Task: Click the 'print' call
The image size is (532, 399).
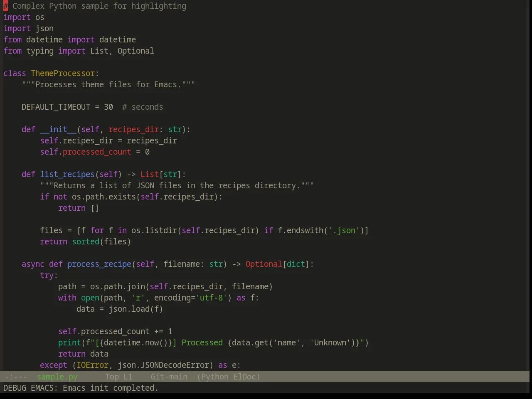Action: coord(69,342)
